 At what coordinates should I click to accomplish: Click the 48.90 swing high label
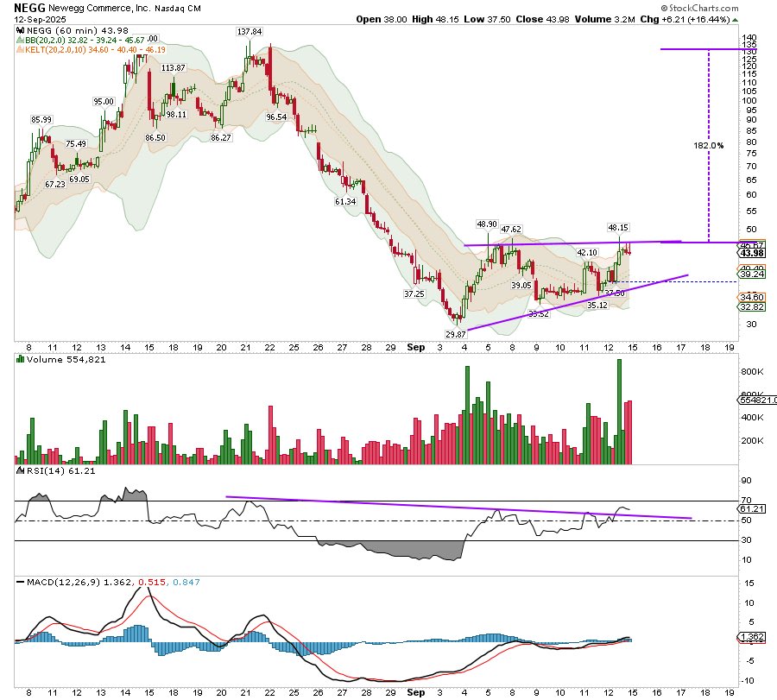click(487, 224)
